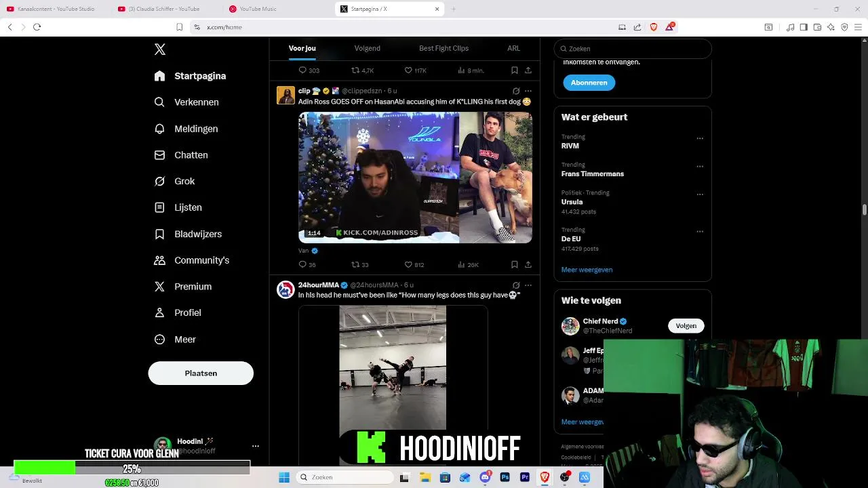Open Brave Shields lion icon
The width and height of the screenshot is (868, 488).
[x=654, y=27]
